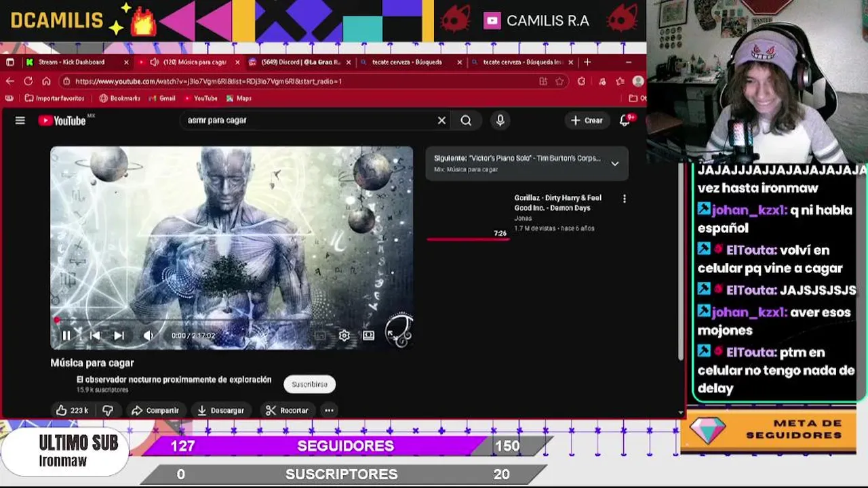Screen dimensions: 868x488
Task: Open the Bookmarks bar item
Action: (x=120, y=98)
